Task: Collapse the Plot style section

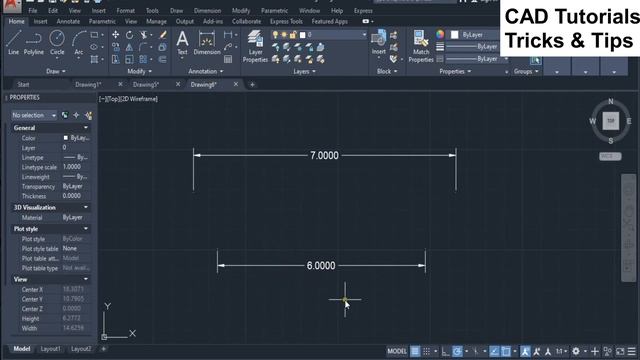Action: [x=86, y=229]
